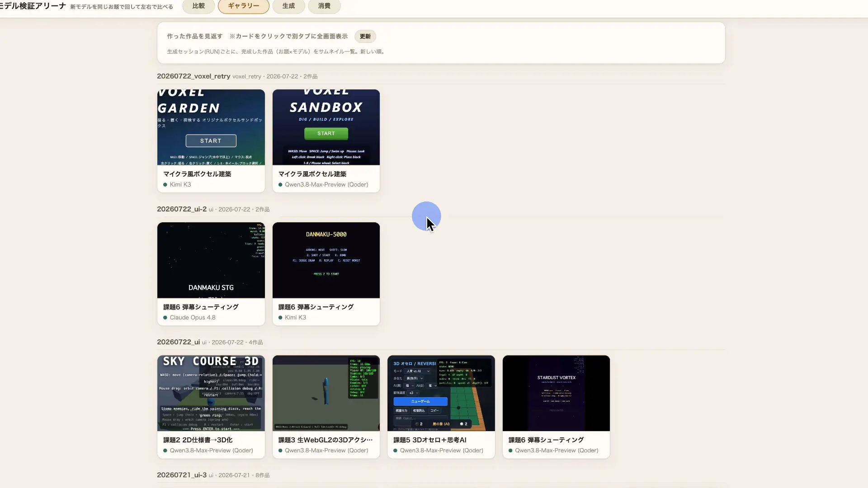This screenshot has height=488, width=868.
Task: Click the 更新 refresh button
Action: pyautogui.click(x=365, y=37)
